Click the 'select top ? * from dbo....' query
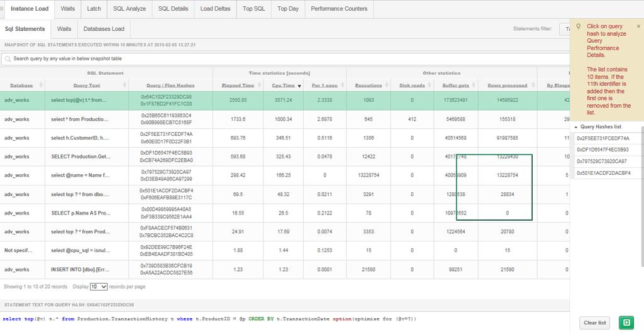This screenshot has width=644, height=332. (80, 194)
